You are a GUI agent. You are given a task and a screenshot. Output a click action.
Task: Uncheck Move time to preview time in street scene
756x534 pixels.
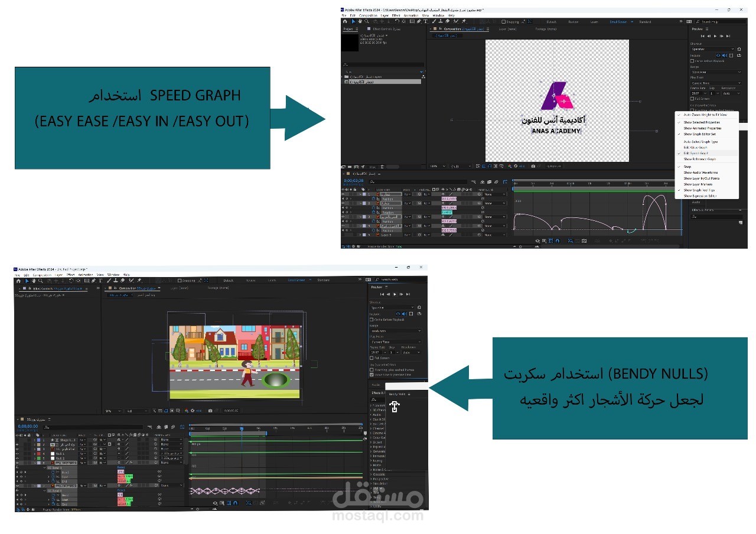click(372, 375)
